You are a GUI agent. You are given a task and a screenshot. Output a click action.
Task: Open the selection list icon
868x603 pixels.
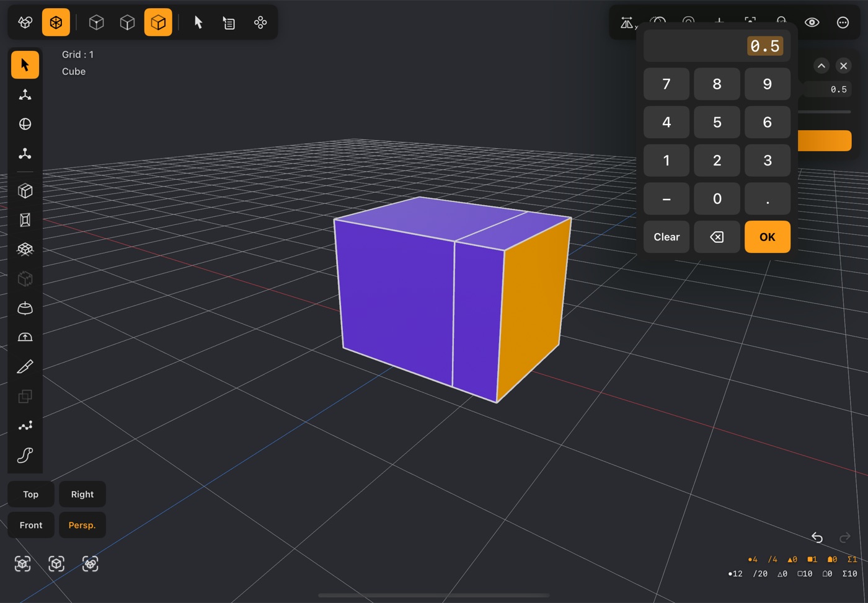(x=229, y=22)
